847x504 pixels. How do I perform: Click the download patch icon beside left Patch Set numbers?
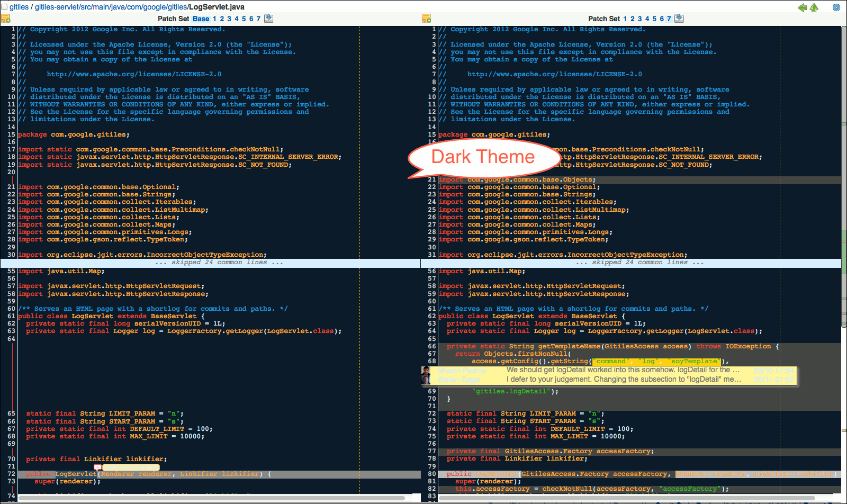point(268,17)
